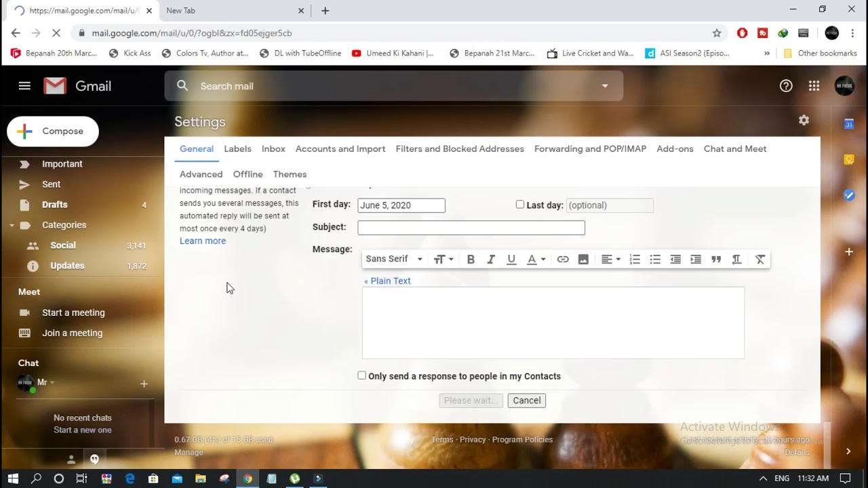Open Google Tasks side panel icon
The image size is (868, 488).
[849, 195]
